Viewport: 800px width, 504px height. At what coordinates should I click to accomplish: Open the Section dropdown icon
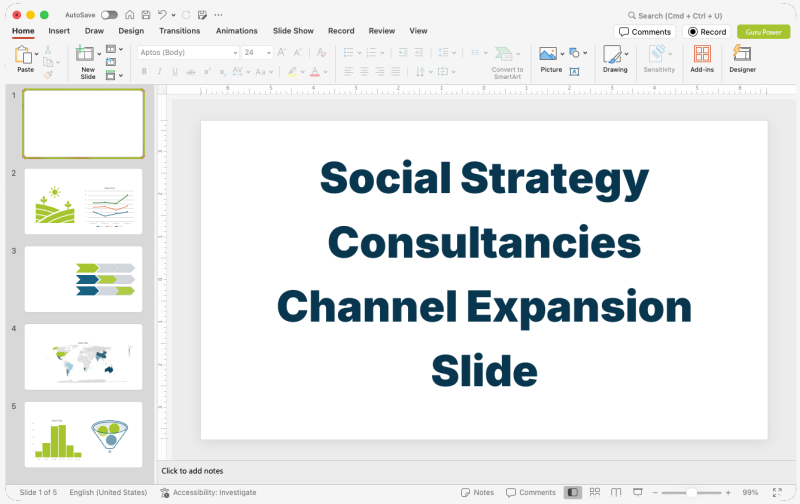[114, 75]
